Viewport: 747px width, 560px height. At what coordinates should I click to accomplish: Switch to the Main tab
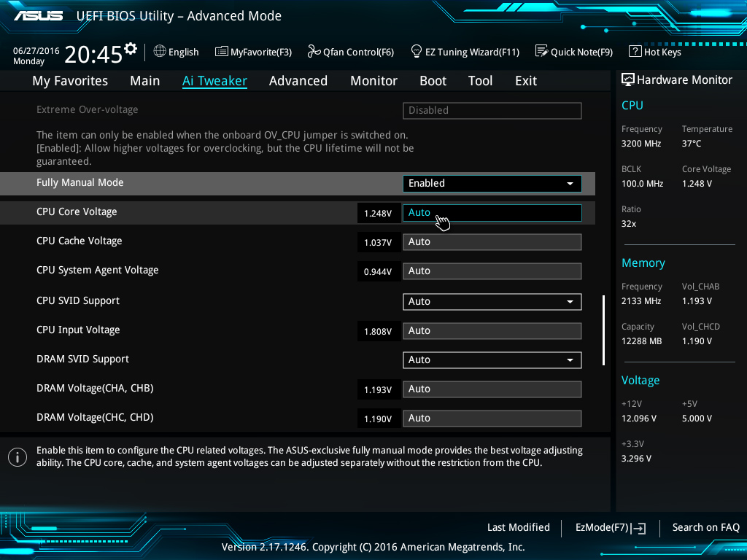(145, 81)
